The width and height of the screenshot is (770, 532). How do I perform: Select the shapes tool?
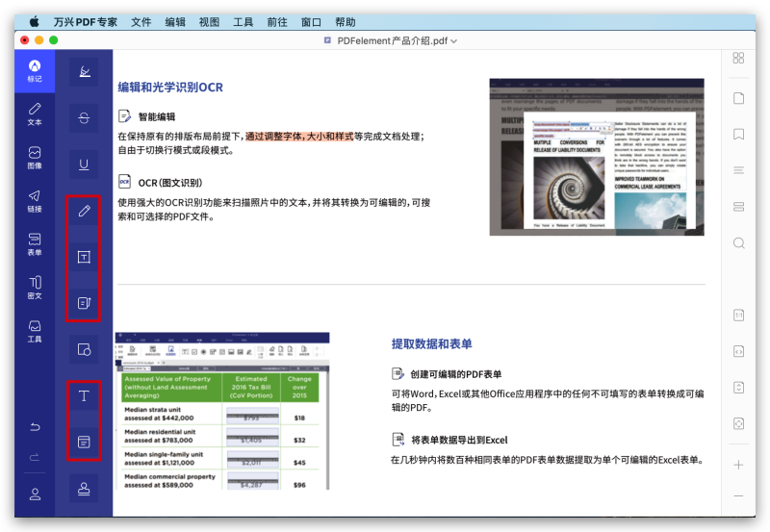[x=84, y=349]
